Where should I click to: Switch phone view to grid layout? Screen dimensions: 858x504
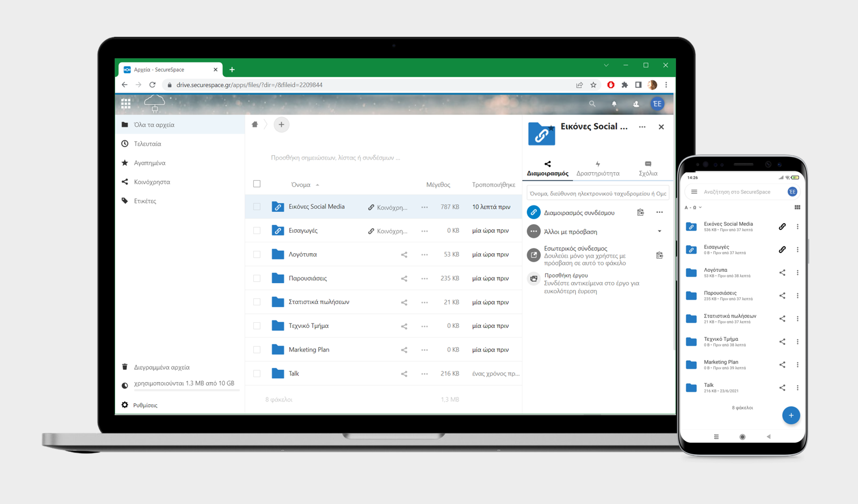click(x=797, y=207)
